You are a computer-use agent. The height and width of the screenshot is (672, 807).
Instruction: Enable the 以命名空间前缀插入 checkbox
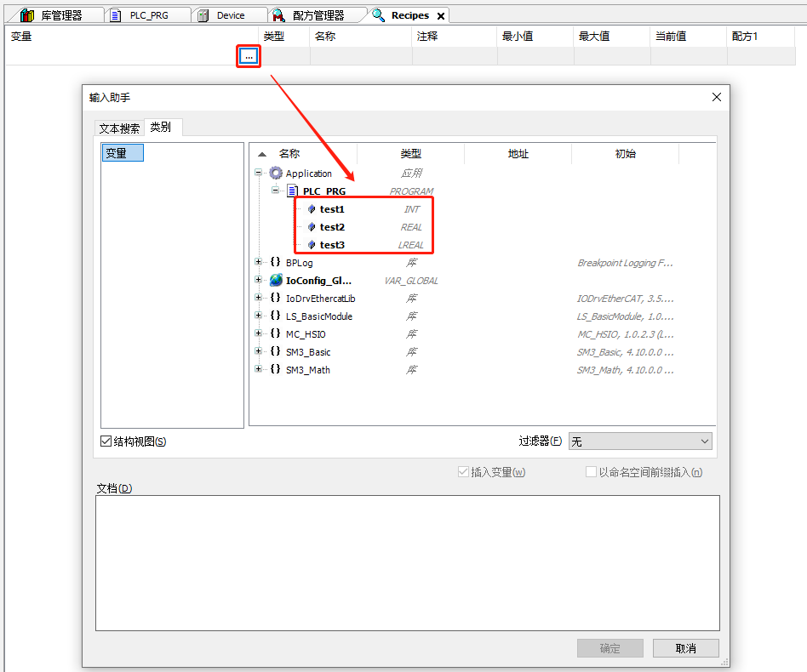click(591, 471)
